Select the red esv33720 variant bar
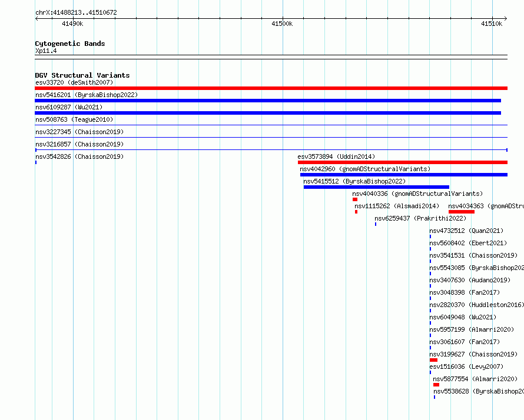This screenshot has width=524, height=420. [271, 88]
